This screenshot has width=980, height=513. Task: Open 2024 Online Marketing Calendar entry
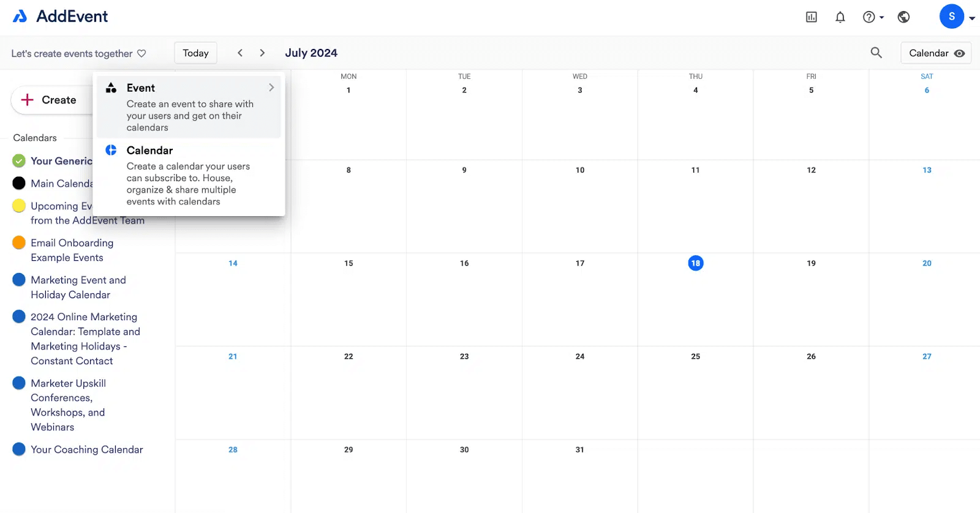(x=85, y=339)
